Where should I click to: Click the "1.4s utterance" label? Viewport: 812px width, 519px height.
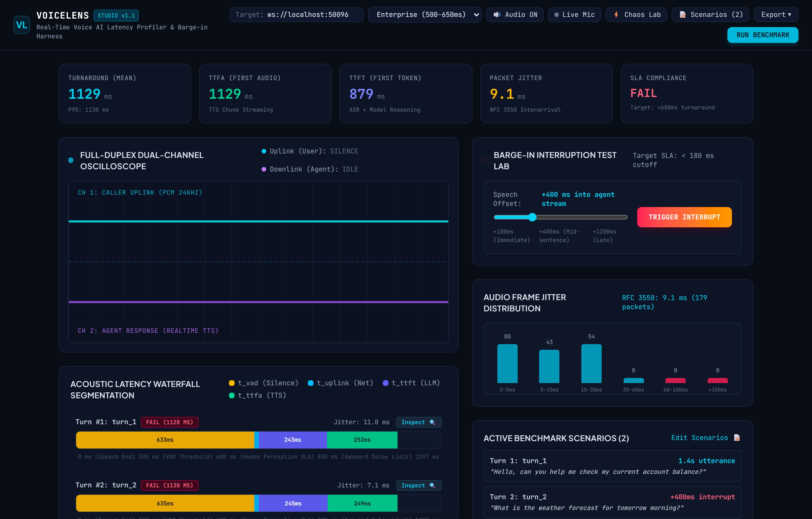coord(707,461)
